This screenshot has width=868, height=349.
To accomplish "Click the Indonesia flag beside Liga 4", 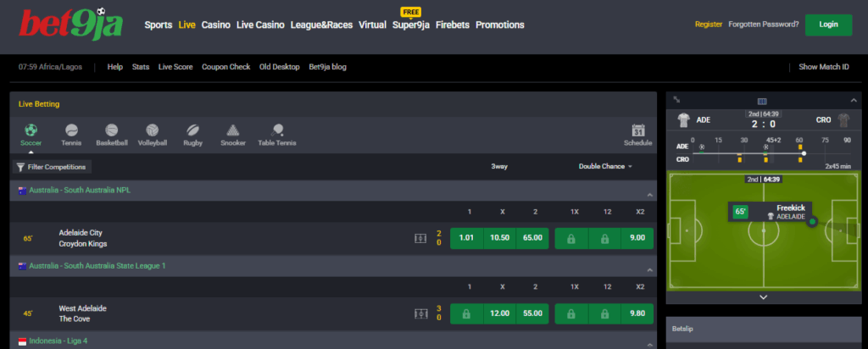I will (23, 341).
